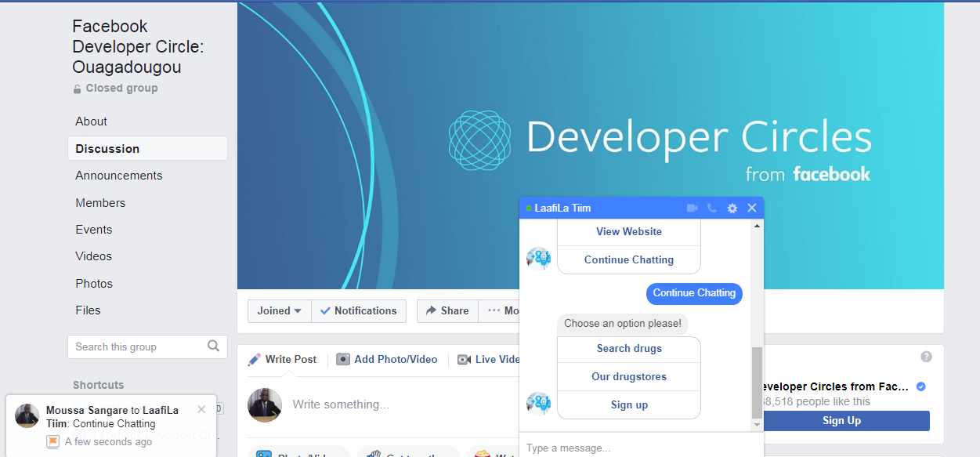
Task: Click the flag icon in the notification popup
Action: pos(52,442)
